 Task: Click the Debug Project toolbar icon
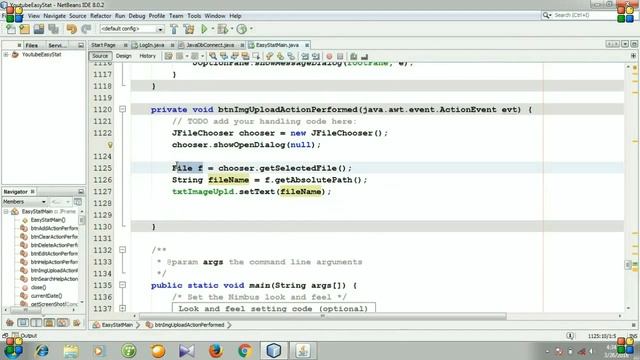(222, 29)
